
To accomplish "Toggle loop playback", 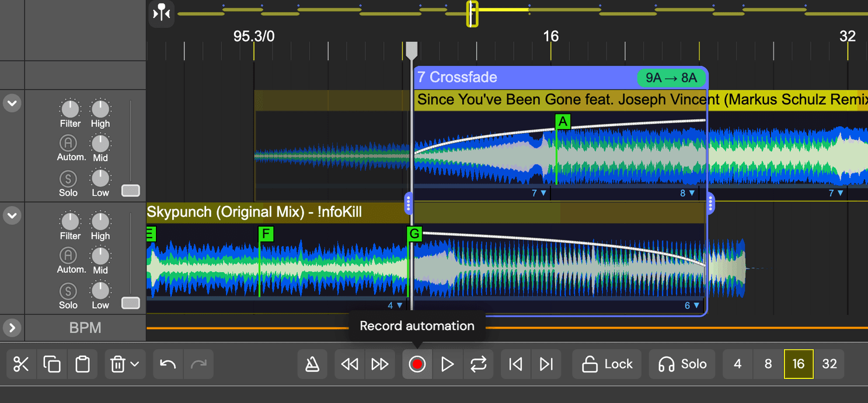I will (x=478, y=364).
